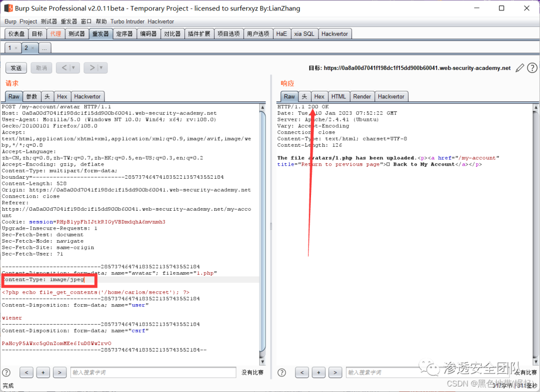Switch to the 定序器 tab
The height and width of the screenshot is (392, 540).
[124, 33]
